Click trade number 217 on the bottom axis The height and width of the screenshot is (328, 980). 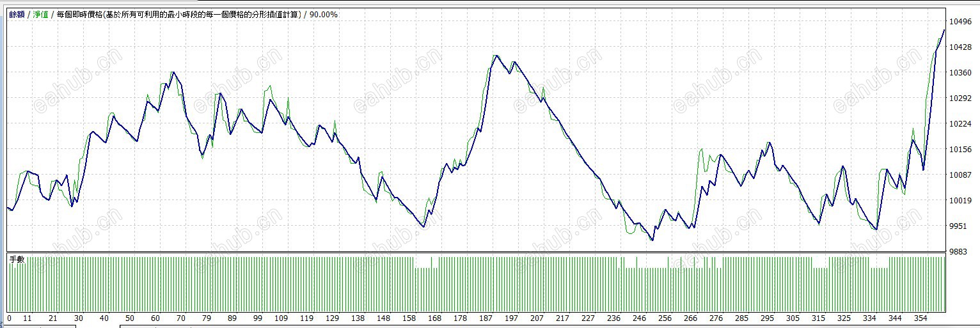click(x=562, y=318)
